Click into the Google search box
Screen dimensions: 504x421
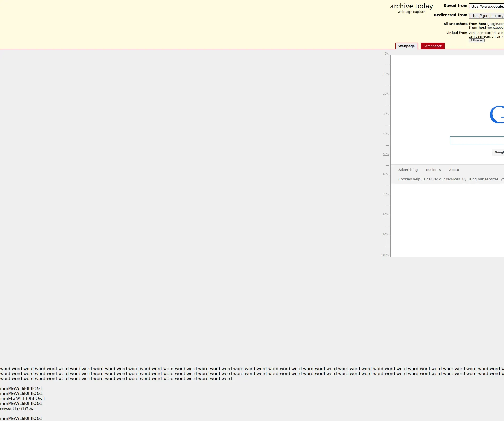click(477, 140)
